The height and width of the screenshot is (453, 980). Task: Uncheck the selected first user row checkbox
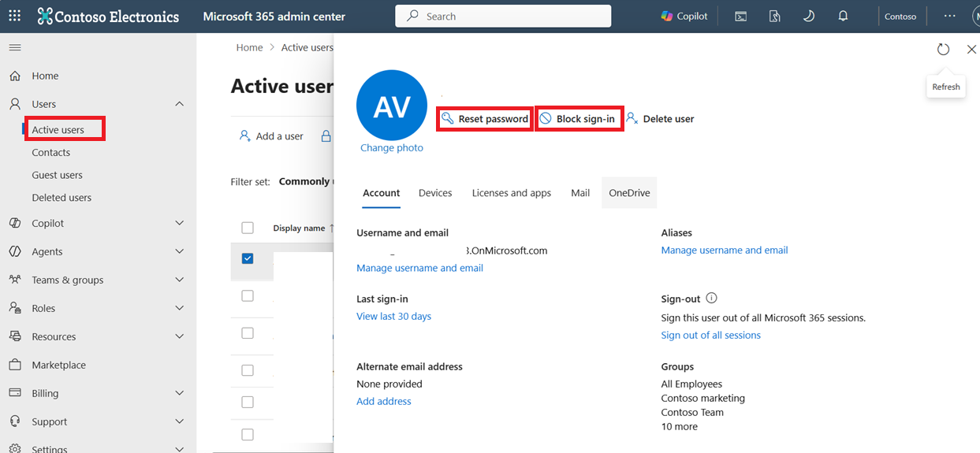tap(248, 258)
